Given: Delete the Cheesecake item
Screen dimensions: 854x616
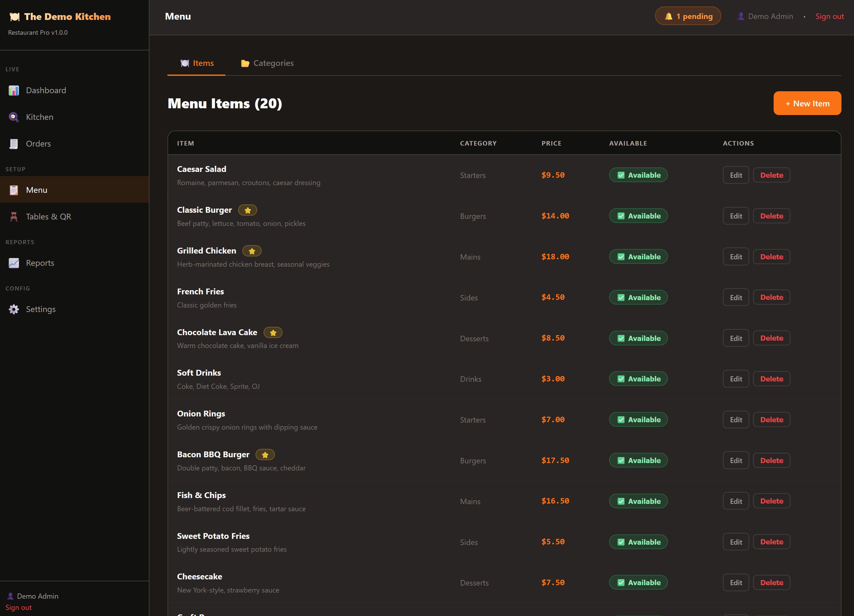Looking at the screenshot, I should click(x=771, y=583).
